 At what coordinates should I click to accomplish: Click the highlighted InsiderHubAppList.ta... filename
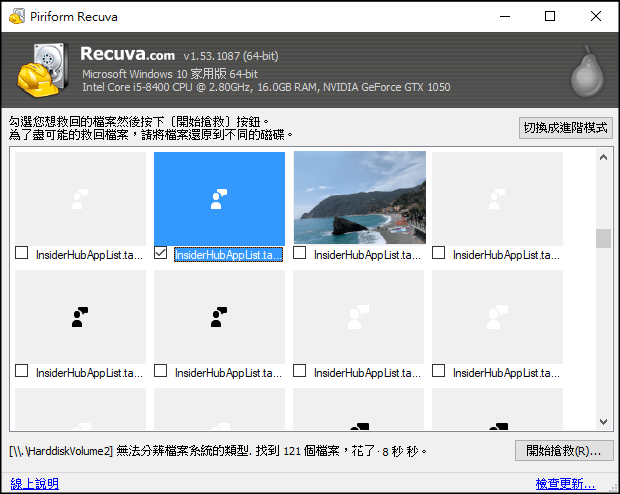229,255
